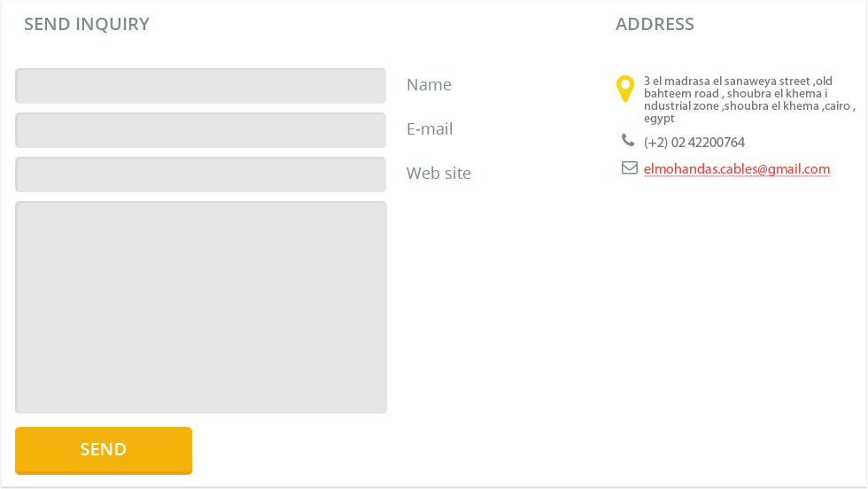Open the elmohandas.cables@gmail.com email link

[737, 169]
